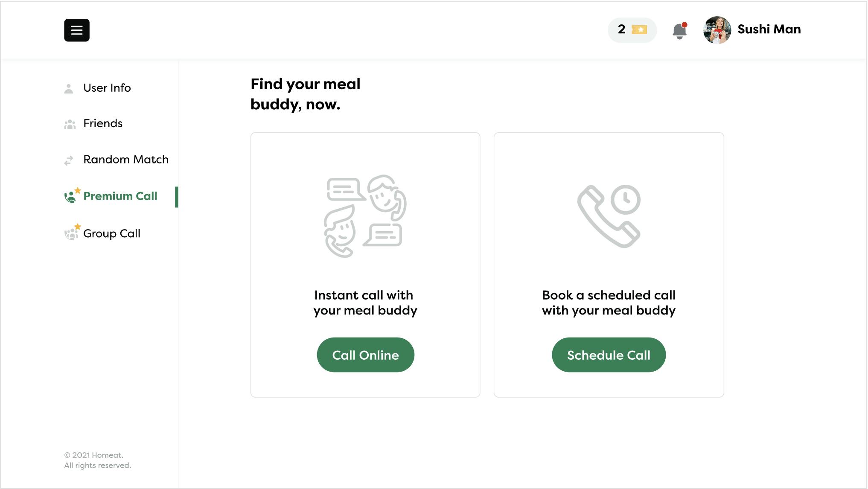Click the phone with clock illustration

(609, 216)
